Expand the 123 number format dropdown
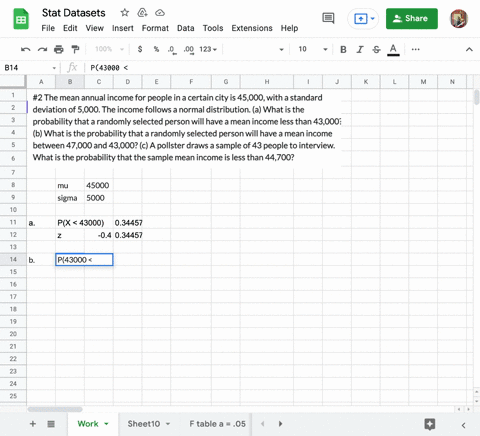The image size is (480, 436). click(208, 49)
